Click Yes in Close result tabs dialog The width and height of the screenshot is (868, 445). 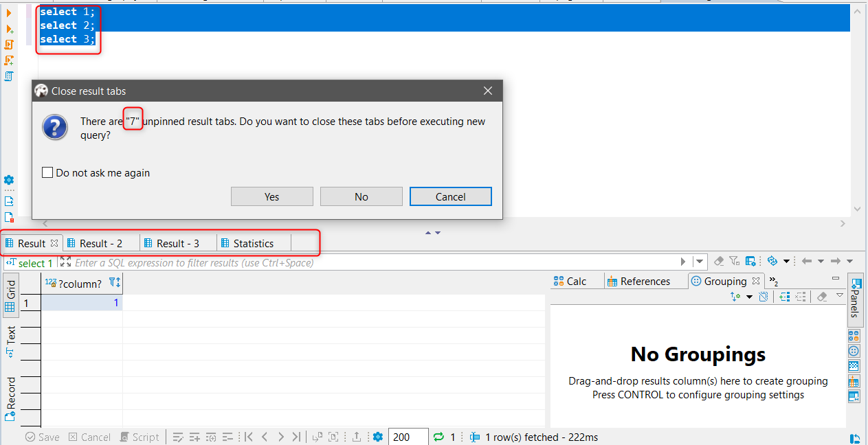point(272,196)
